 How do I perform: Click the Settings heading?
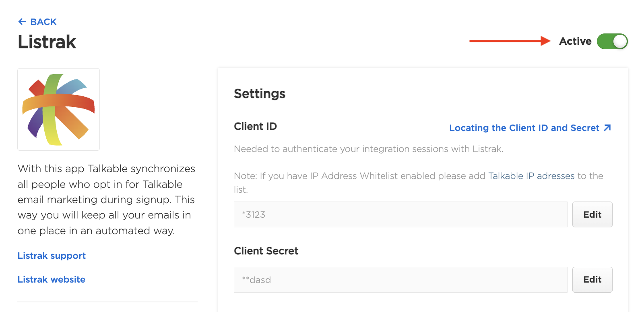260,94
